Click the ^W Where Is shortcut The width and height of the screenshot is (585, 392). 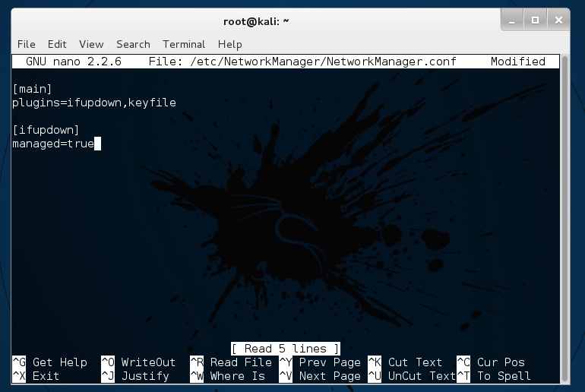click(227, 376)
